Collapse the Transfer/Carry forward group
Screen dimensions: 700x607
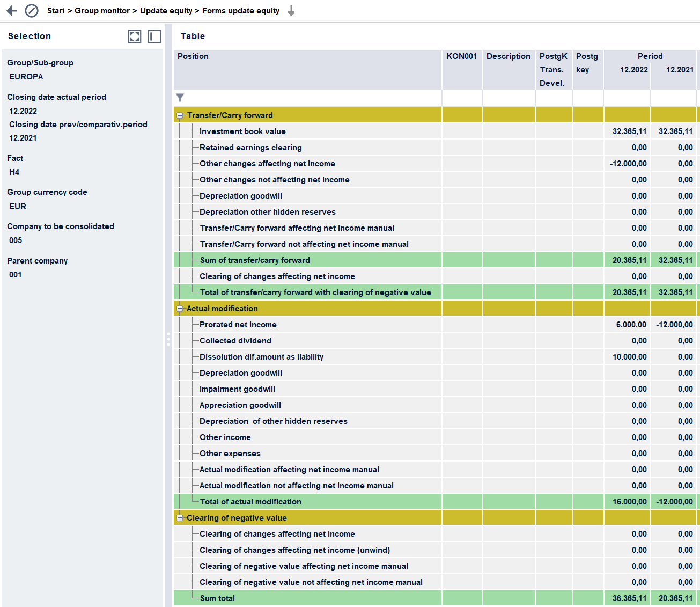(180, 115)
